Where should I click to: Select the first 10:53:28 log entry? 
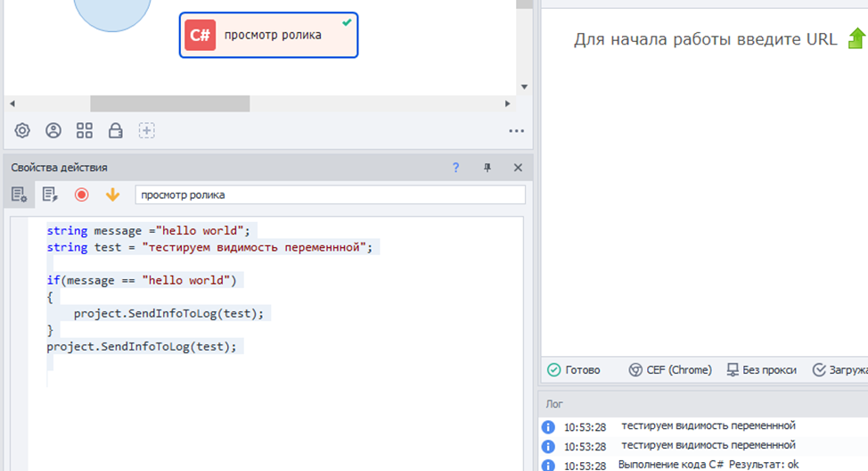pyautogui.click(x=703, y=426)
